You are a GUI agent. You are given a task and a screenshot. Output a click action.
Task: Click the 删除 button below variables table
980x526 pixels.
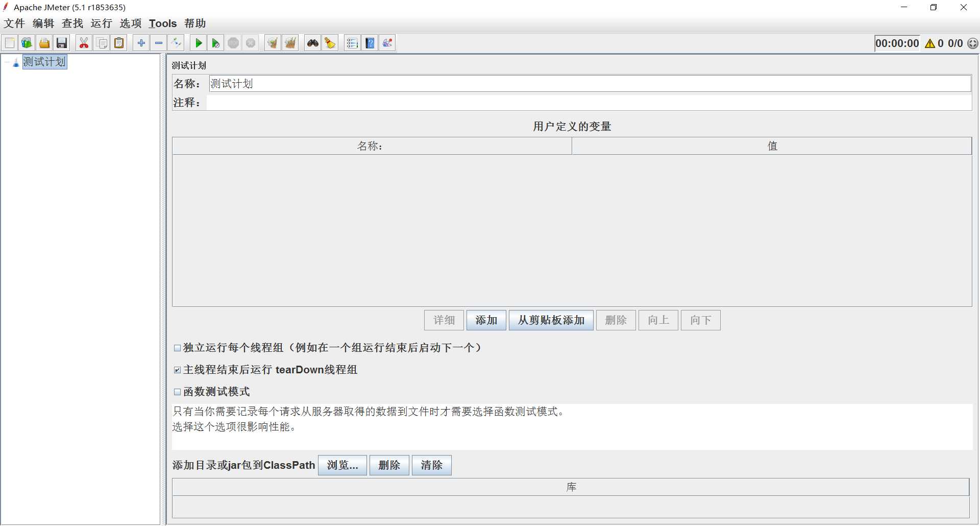coord(616,320)
